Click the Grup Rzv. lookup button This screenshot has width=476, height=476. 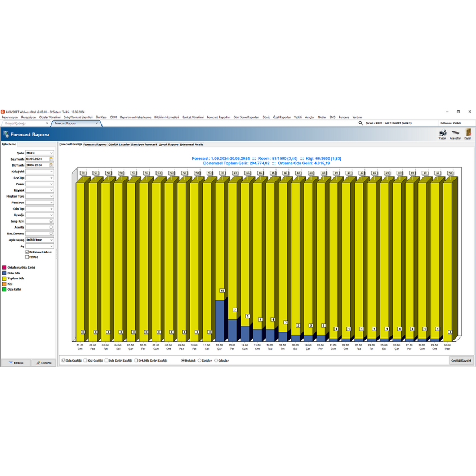pos(51,221)
